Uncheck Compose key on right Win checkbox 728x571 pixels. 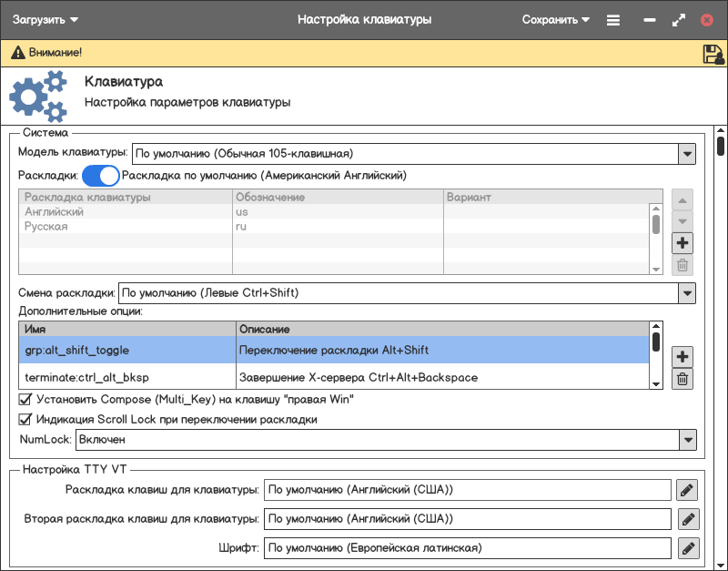[x=25, y=399]
